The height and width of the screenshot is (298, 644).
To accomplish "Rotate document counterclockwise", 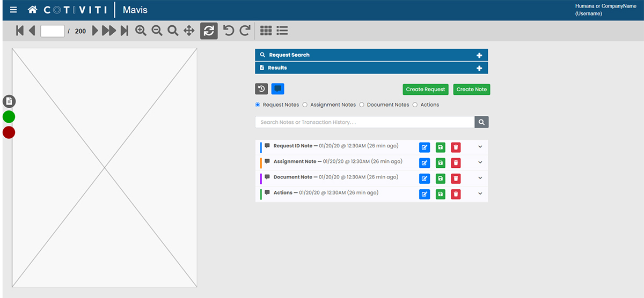I will tap(229, 31).
